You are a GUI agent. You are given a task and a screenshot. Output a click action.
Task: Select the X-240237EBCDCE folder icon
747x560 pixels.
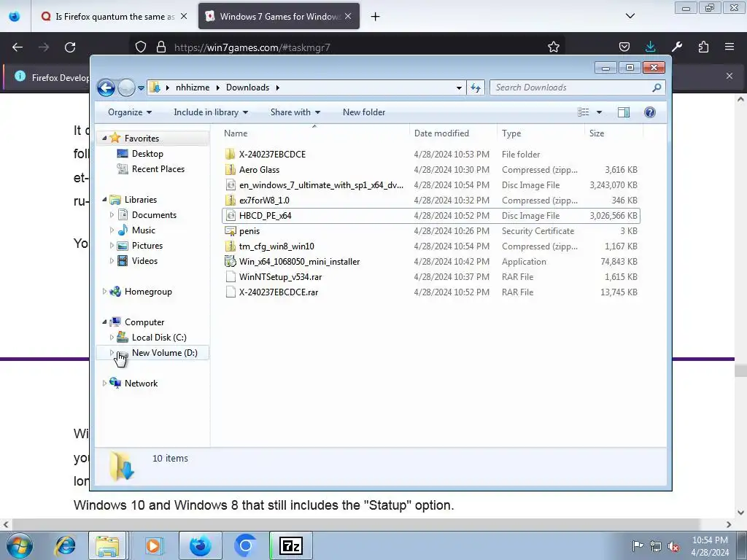[x=231, y=155]
